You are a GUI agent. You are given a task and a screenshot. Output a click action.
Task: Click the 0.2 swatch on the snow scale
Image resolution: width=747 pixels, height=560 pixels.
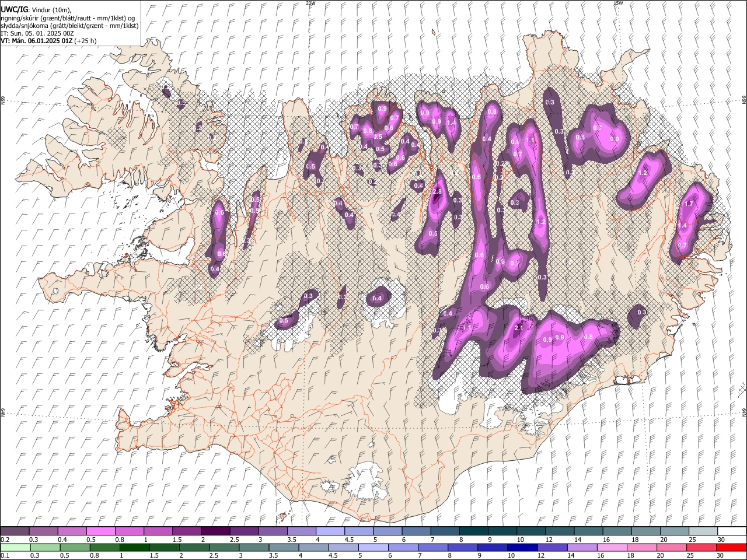(x=15, y=531)
